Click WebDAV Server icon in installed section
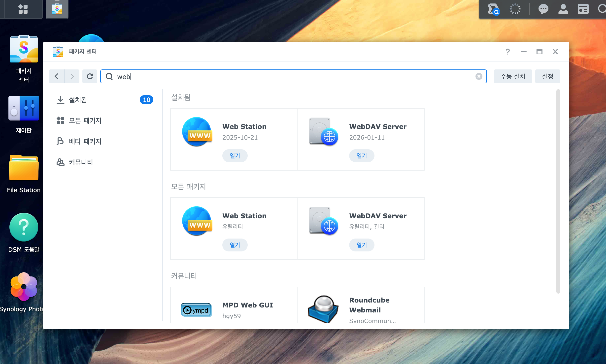Viewport: 606px width, 364px height. pos(324,132)
